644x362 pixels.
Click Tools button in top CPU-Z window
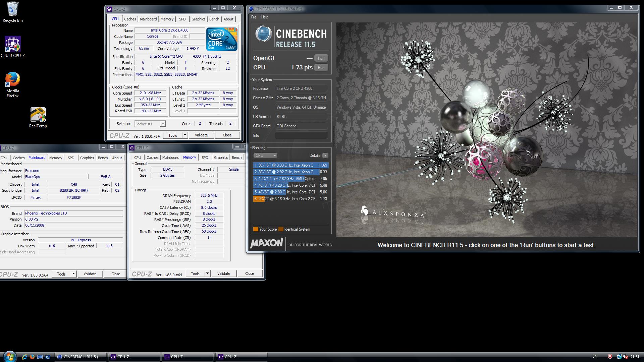tap(173, 135)
